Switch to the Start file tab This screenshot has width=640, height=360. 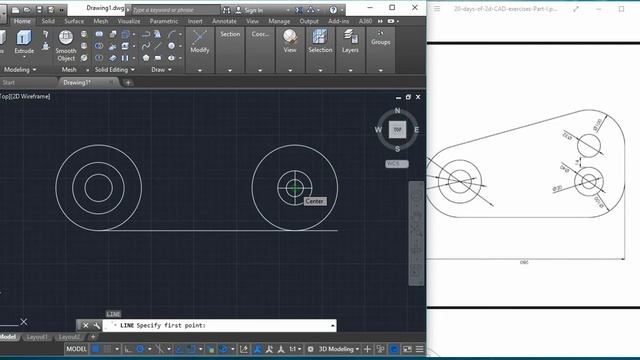[x=9, y=82]
